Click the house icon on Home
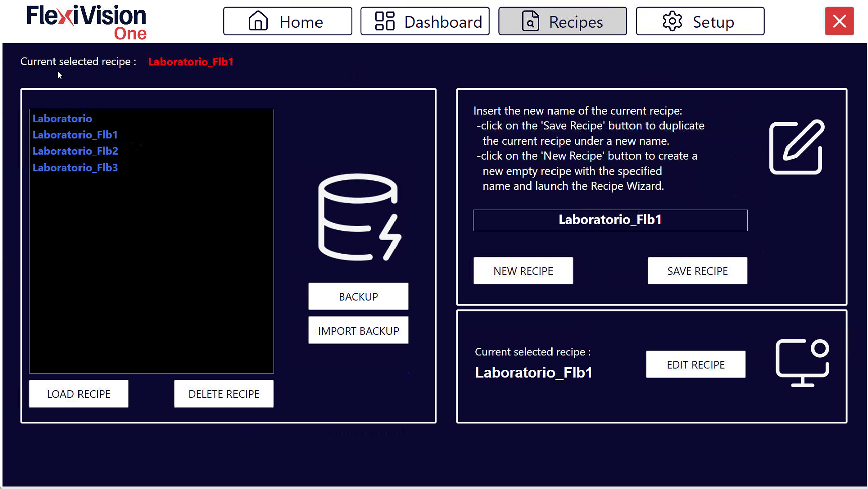 [258, 21]
